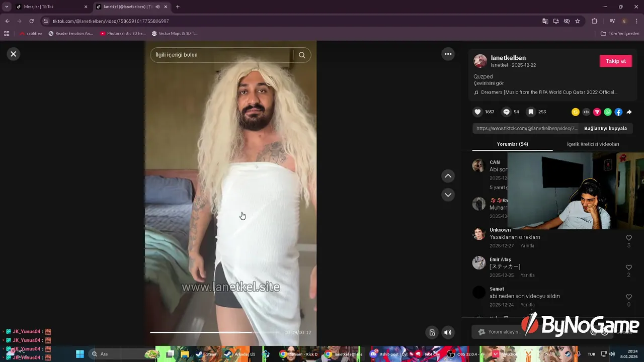Open the three-dot more options on the video
The width and height of the screenshot is (644, 362).
pyautogui.click(x=448, y=54)
